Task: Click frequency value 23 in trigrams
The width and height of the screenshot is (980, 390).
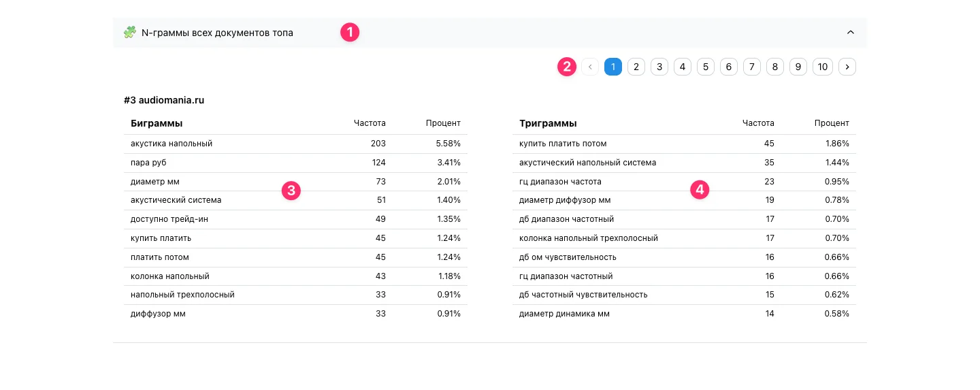Action: (x=769, y=182)
